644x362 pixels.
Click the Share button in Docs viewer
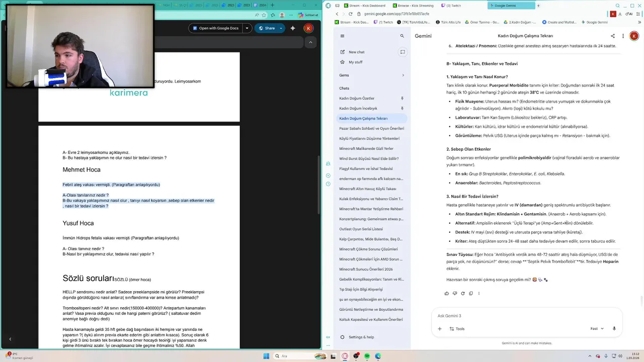tap(266, 28)
